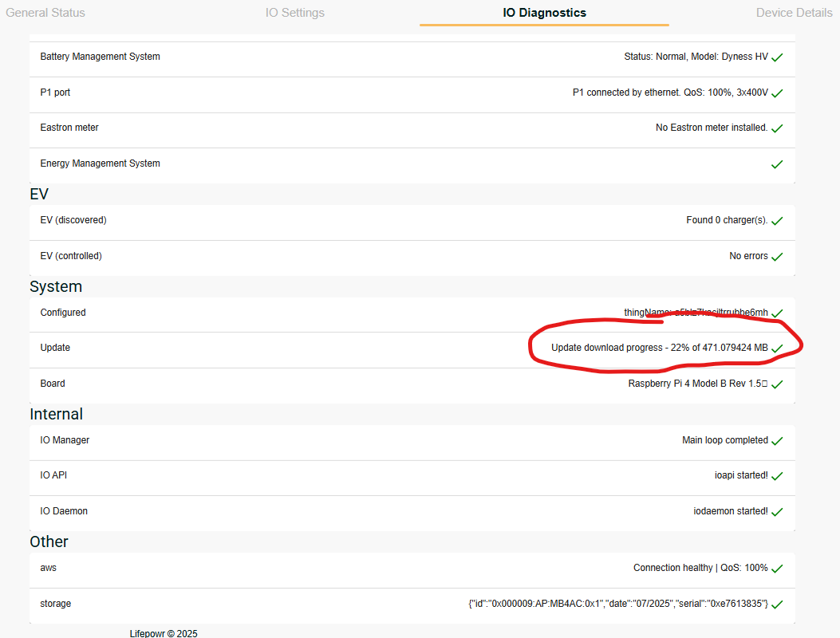
Task: Click the Update download progress text
Action: coord(659,348)
